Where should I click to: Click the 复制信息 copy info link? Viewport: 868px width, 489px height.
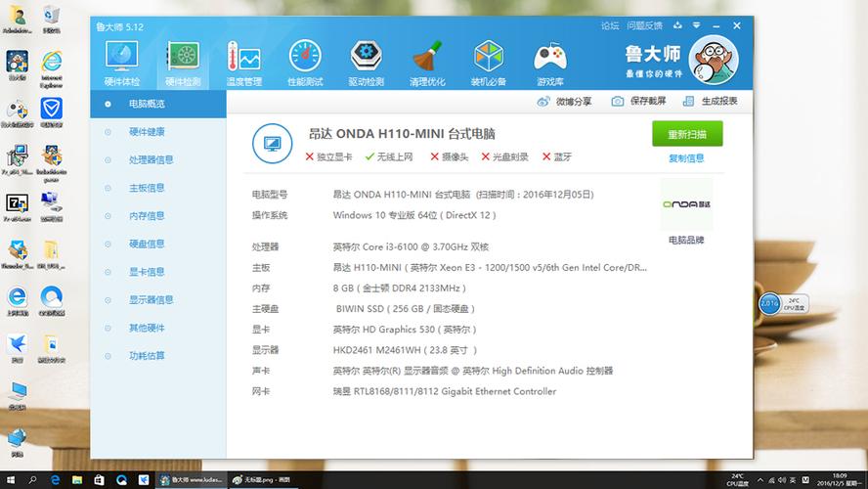686,158
